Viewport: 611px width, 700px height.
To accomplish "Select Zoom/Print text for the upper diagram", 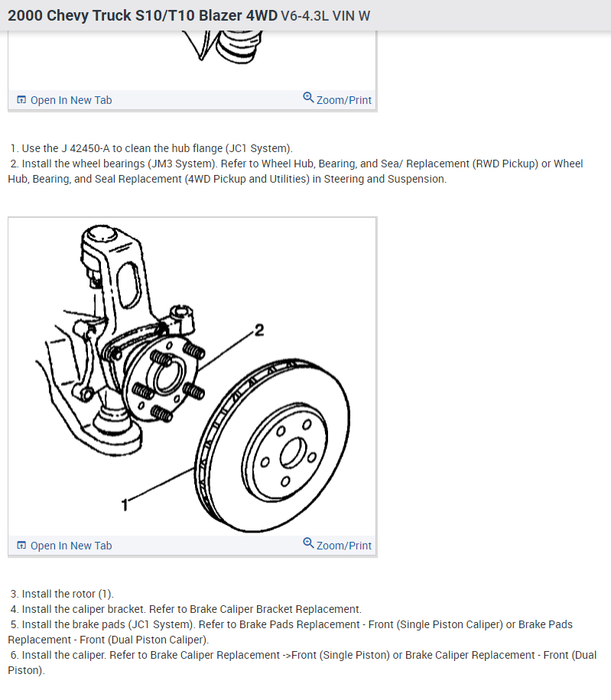I will point(344,100).
